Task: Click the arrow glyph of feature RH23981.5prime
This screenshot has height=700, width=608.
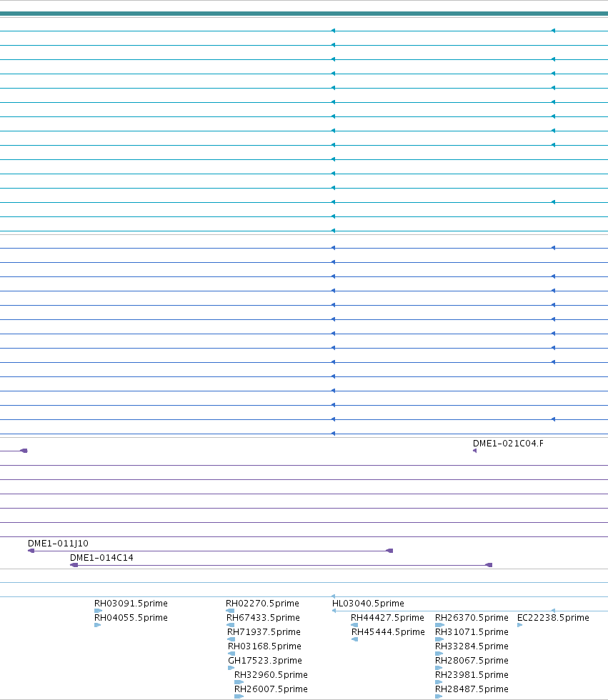Action: tap(439, 682)
